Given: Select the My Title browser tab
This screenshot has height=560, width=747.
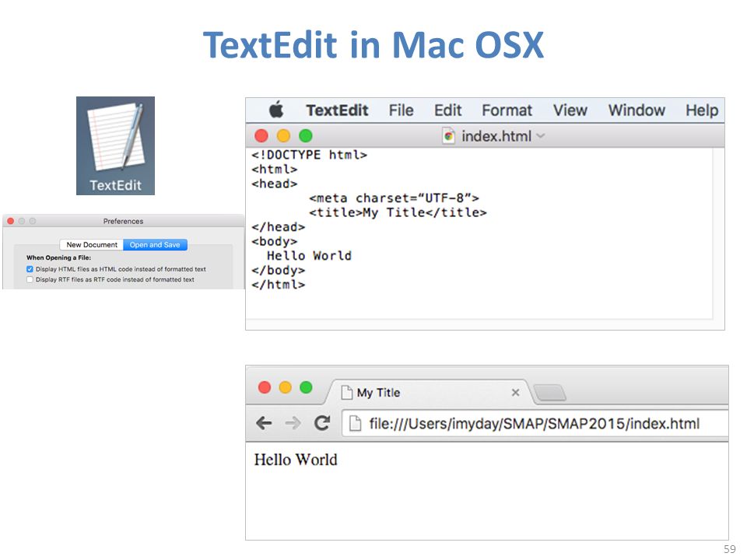Looking at the screenshot, I should pos(429,392).
